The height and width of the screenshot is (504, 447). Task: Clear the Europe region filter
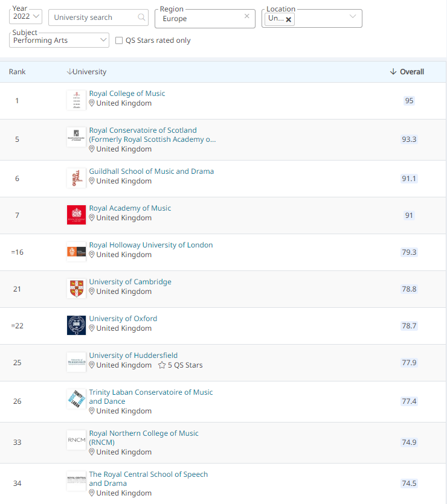point(246,16)
